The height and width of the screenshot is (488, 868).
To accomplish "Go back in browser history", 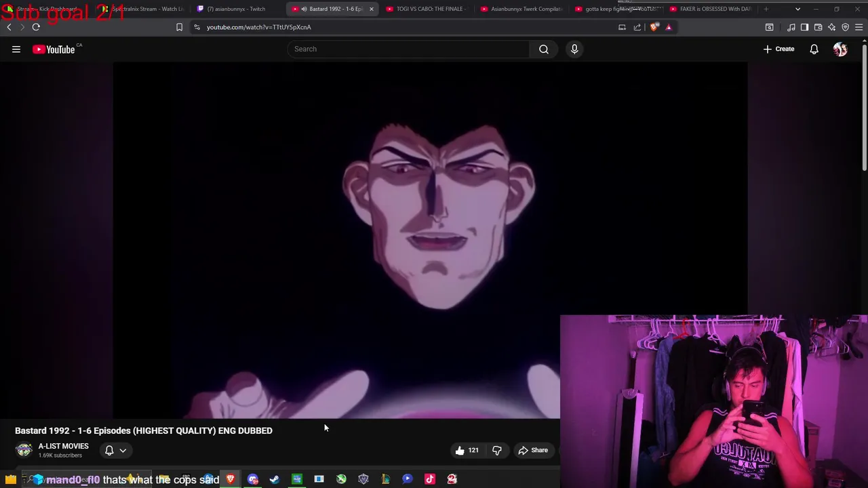I will tap(9, 27).
